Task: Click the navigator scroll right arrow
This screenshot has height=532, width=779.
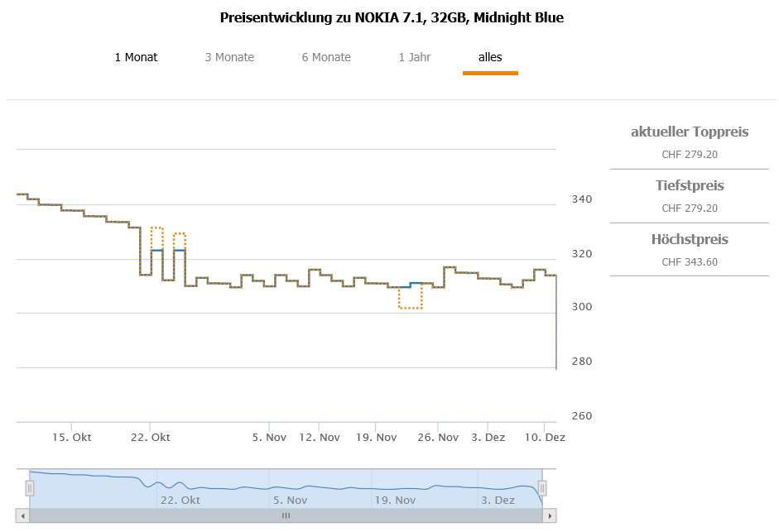Action: pyautogui.click(x=549, y=515)
